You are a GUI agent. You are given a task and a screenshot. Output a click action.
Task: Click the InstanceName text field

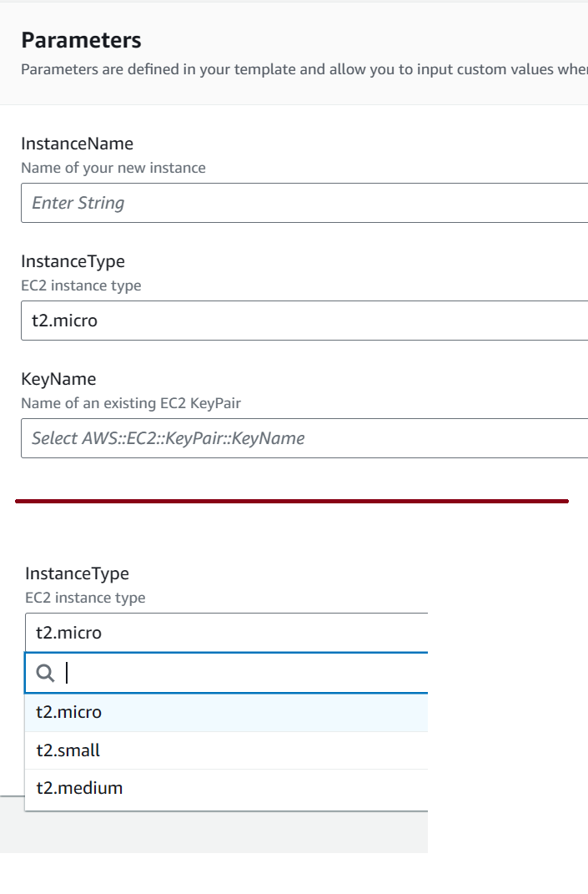[x=304, y=203]
